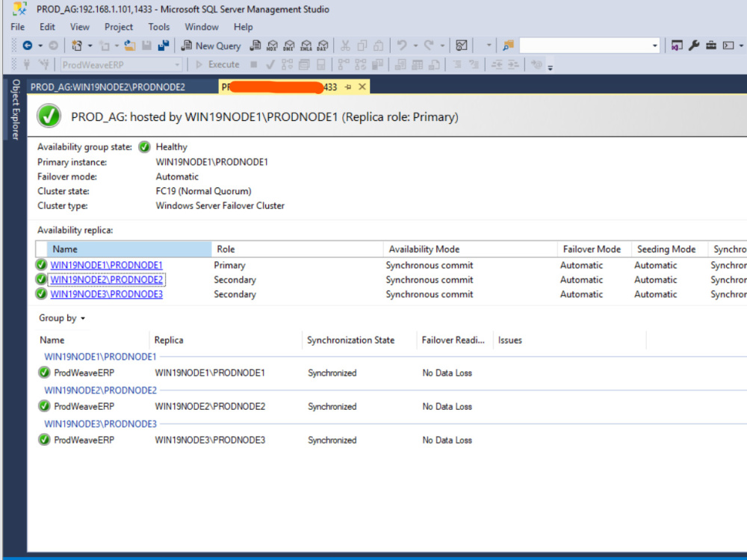This screenshot has width=747, height=560.
Task: Open the Tools menu
Action: 158,27
